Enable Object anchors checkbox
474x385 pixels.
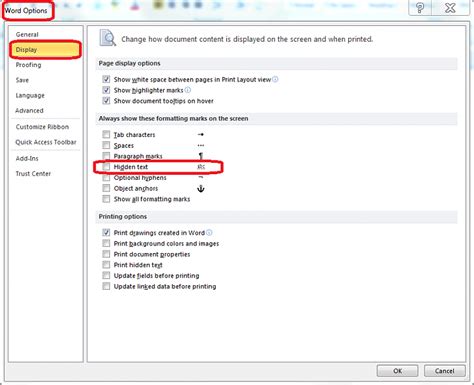(106, 188)
